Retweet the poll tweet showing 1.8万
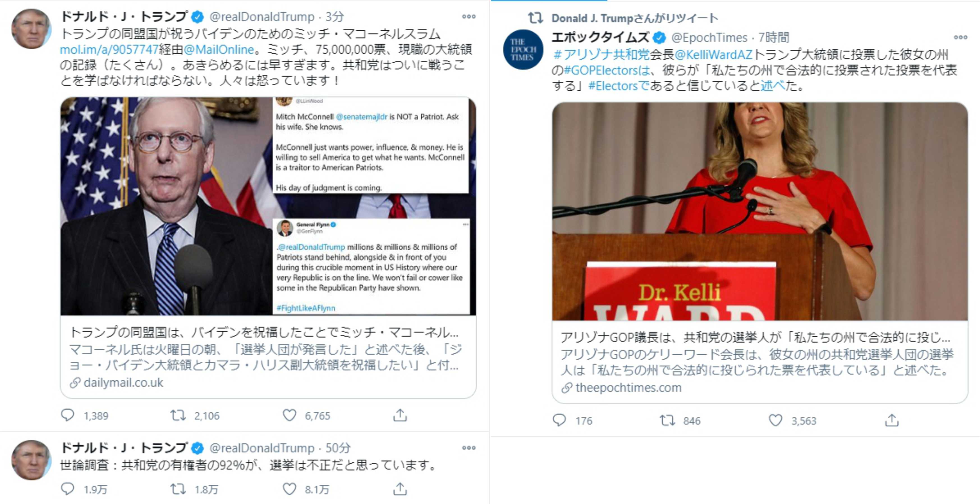The height and width of the screenshot is (504, 980). (x=178, y=489)
